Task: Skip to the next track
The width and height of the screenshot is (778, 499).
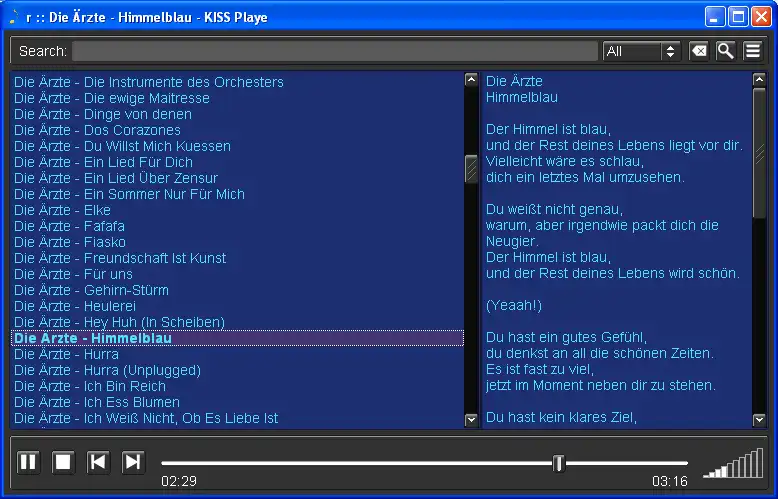Action: [133, 462]
